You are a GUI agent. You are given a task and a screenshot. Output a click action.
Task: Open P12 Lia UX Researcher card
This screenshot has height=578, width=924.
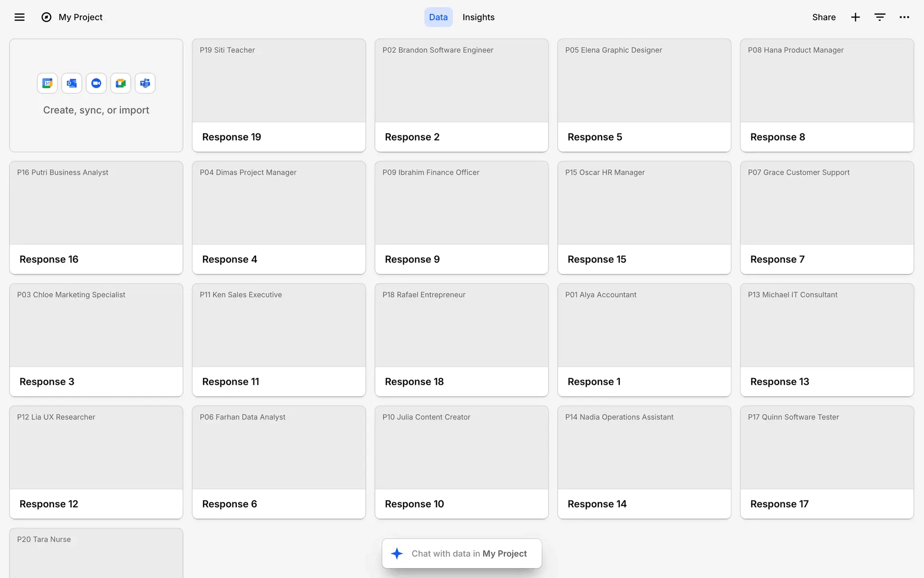[x=96, y=462]
